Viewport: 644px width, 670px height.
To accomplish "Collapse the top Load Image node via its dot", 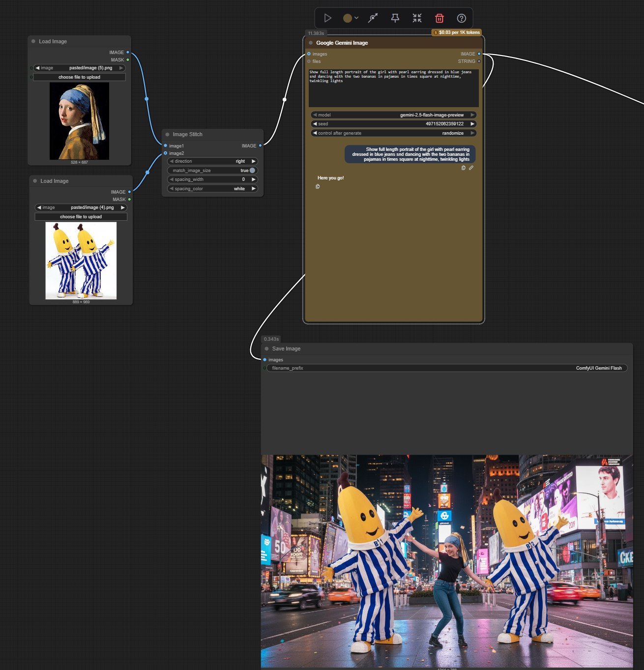I will click(x=33, y=41).
